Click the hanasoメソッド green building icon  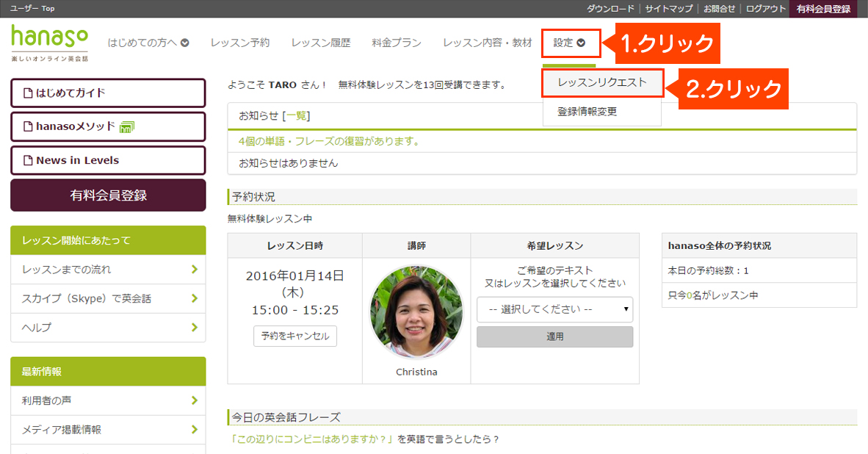click(x=127, y=127)
